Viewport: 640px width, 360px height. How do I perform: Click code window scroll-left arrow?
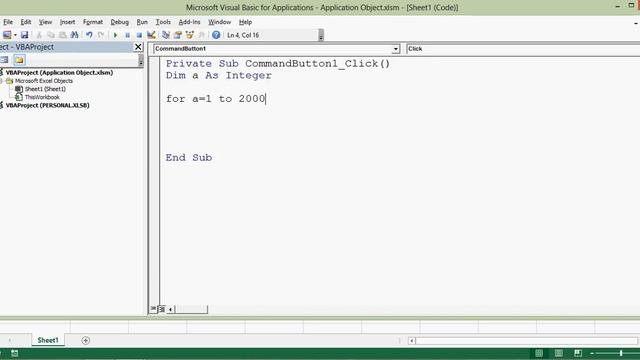170,309
